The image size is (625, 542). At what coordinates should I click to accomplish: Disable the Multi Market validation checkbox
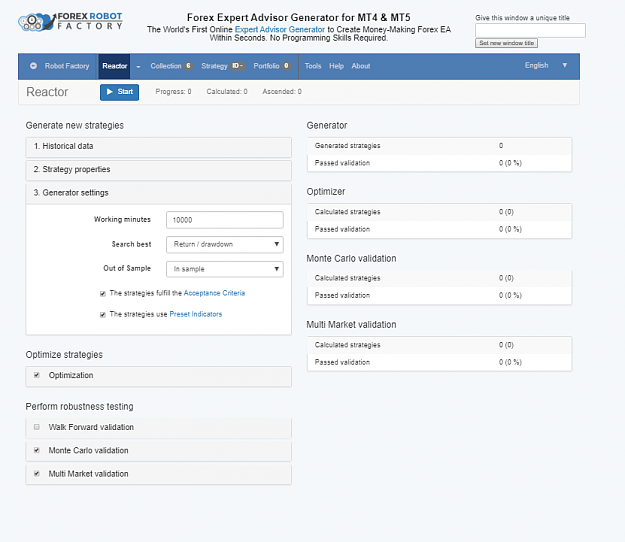pyautogui.click(x=37, y=473)
